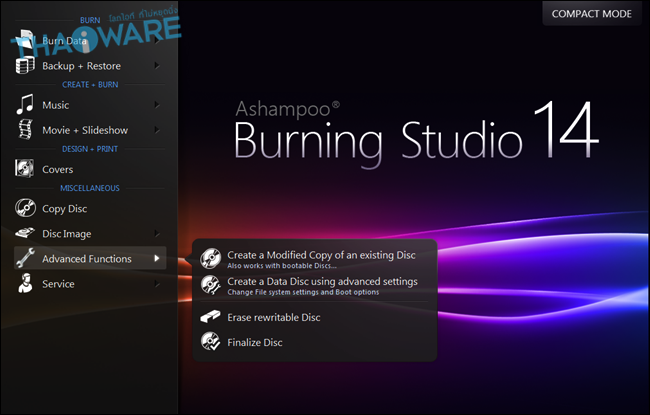The width and height of the screenshot is (650, 415).
Task: Click the Disc Image drive icon
Action: point(25,233)
